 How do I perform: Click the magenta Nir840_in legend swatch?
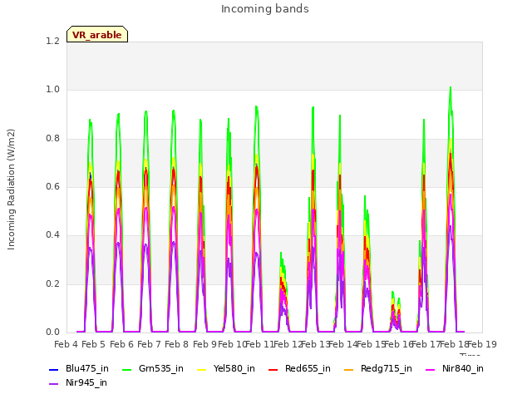click(431, 369)
